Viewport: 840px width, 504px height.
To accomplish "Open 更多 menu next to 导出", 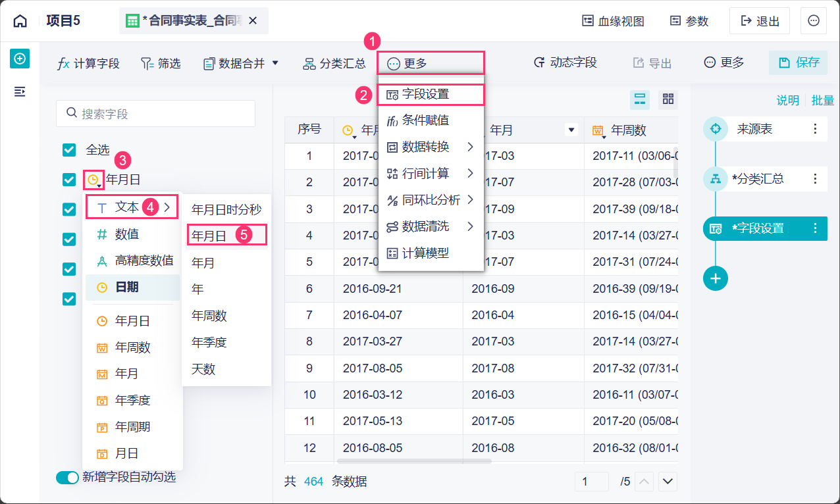I will [724, 63].
